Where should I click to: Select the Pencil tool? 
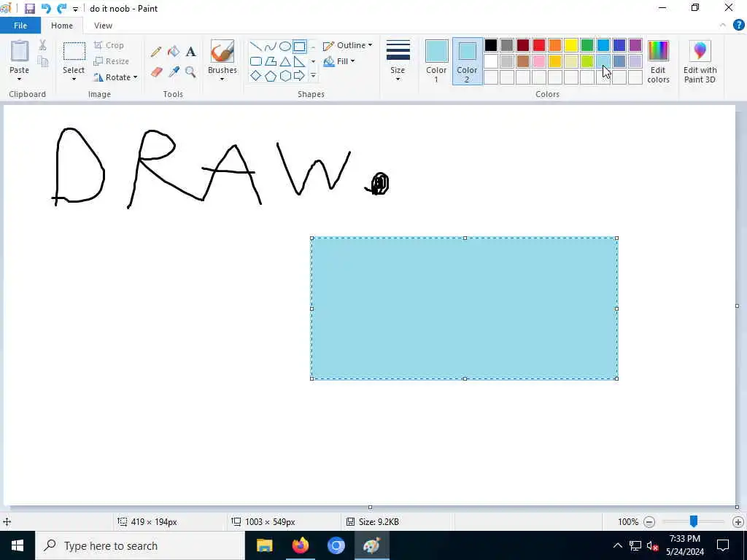point(156,52)
